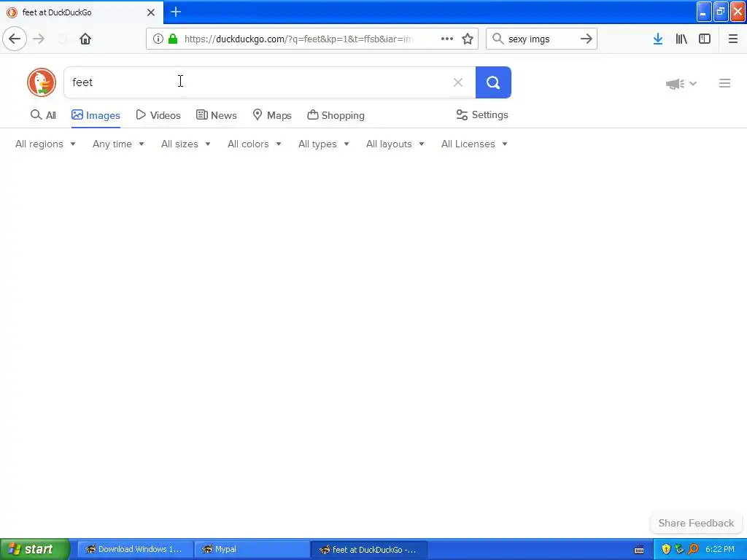Select the Images tab
Image resolution: width=747 pixels, height=560 pixels.
click(96, 115)
